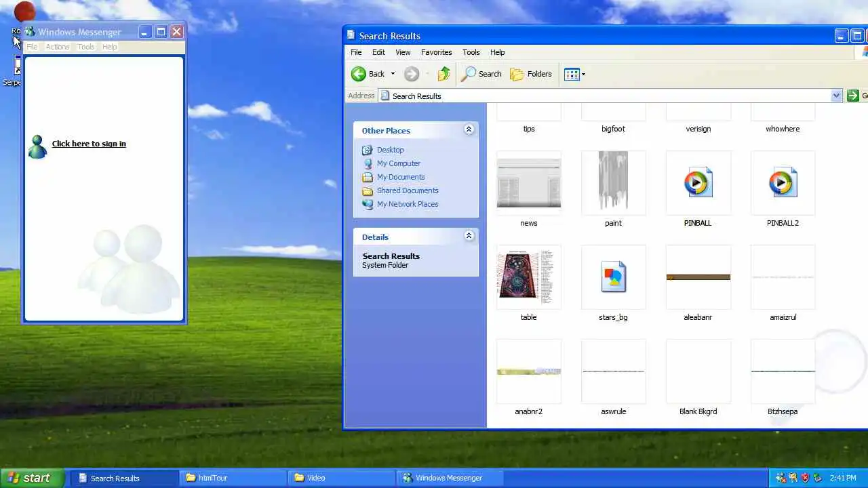Open My Network Places link
Screen dimensions: 868x488
coord(408,204)
